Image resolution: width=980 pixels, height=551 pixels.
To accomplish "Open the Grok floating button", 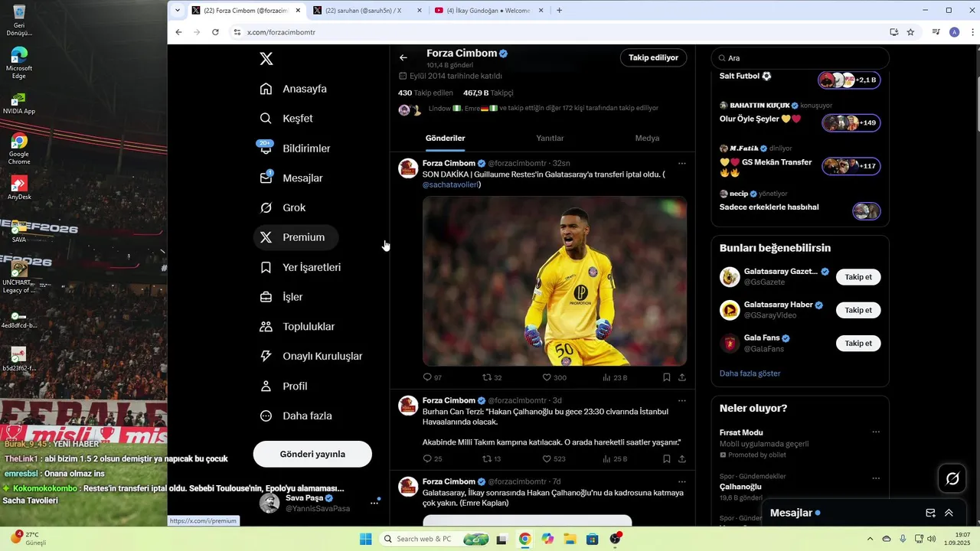I will pyautogui.click(x=952, y=478).
